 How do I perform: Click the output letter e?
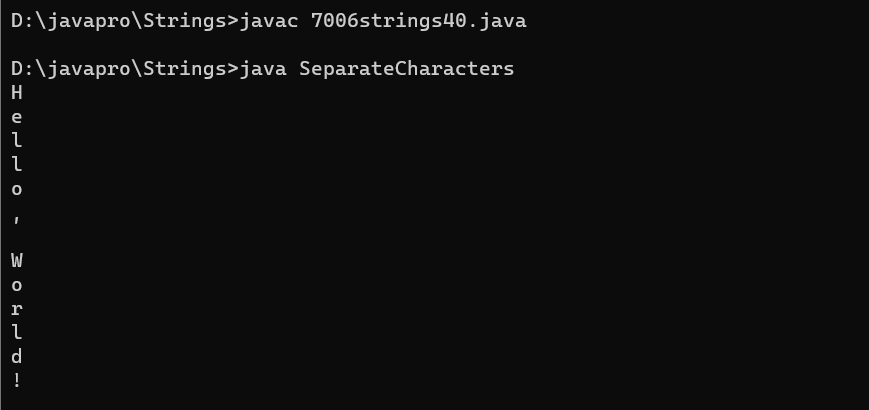coord(17,116)
